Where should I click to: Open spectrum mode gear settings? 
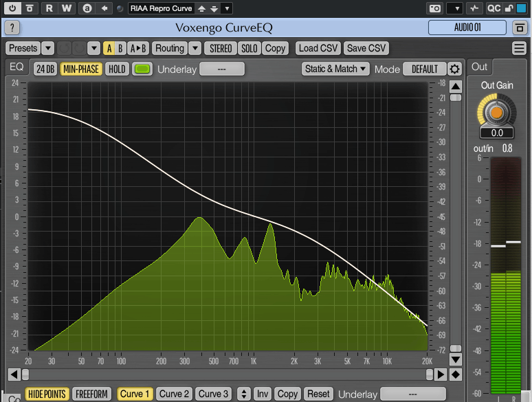pyautogui.click(x=454, y=69)
